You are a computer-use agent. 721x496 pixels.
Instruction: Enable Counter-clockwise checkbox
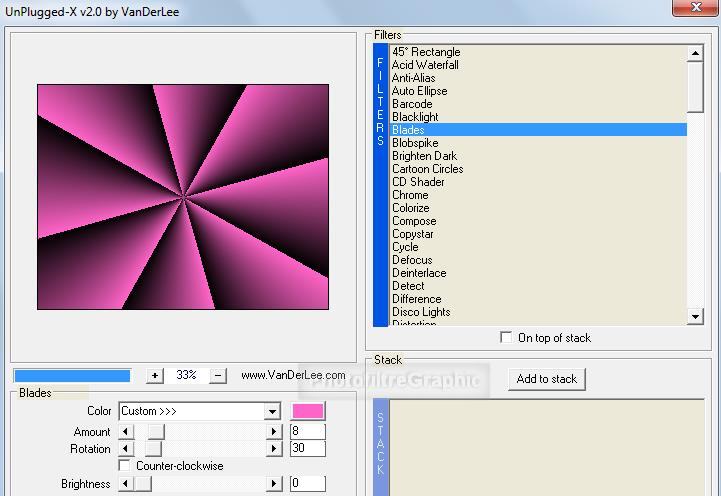[x=125, y=466]
